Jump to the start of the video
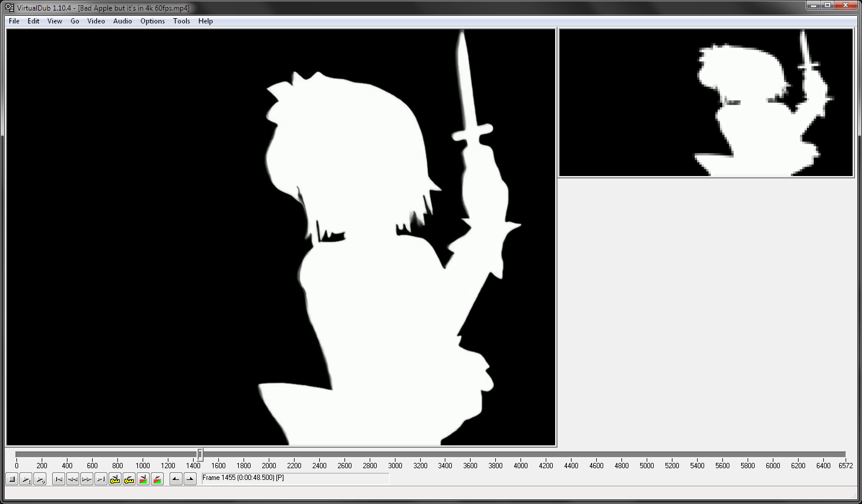The height and width of the screenshot is (504, 862). click(x=59, y=479)
